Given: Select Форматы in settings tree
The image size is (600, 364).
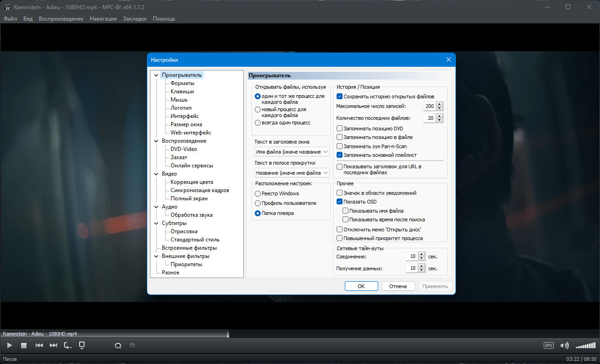Looking at the screenshot, I should click(182, 83).
